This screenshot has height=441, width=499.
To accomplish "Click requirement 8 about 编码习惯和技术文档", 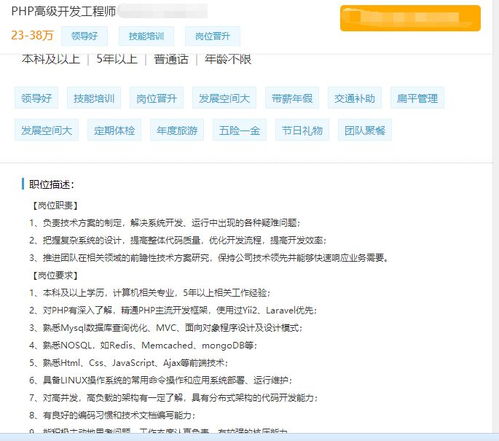I will pos(112,415).
